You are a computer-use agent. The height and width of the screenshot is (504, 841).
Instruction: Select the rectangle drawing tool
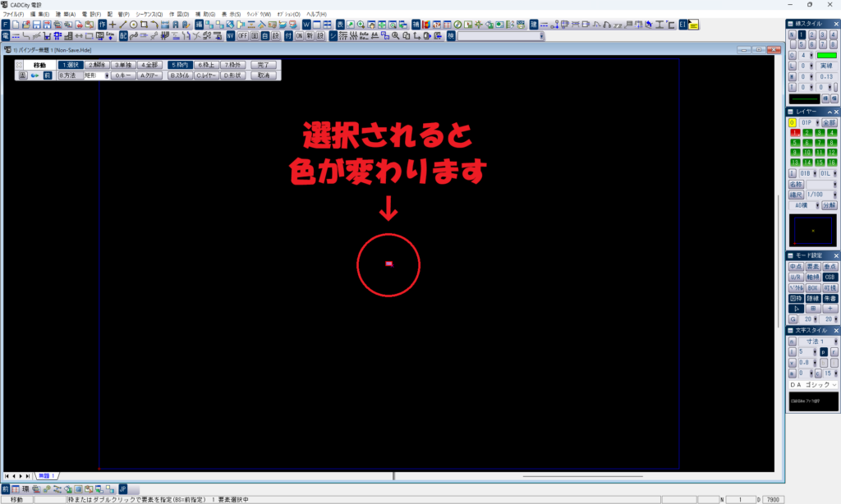tap(144, 25)
